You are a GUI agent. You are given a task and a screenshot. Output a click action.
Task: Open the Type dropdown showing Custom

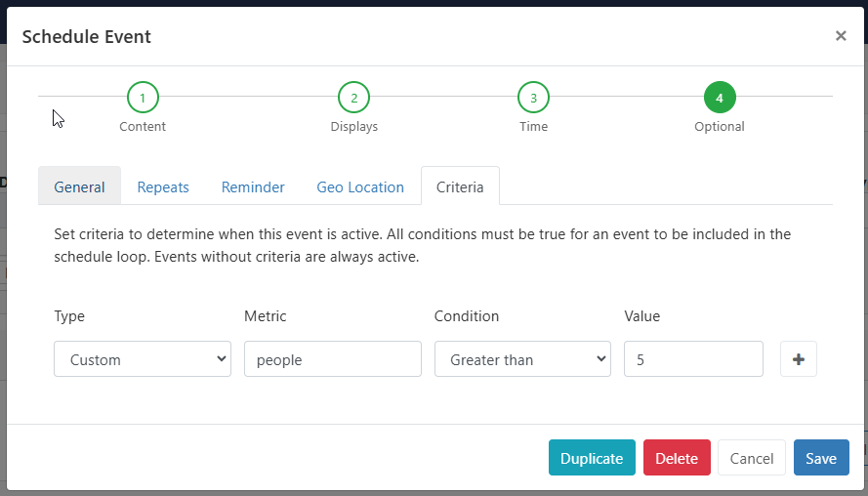tap(143, 359)
